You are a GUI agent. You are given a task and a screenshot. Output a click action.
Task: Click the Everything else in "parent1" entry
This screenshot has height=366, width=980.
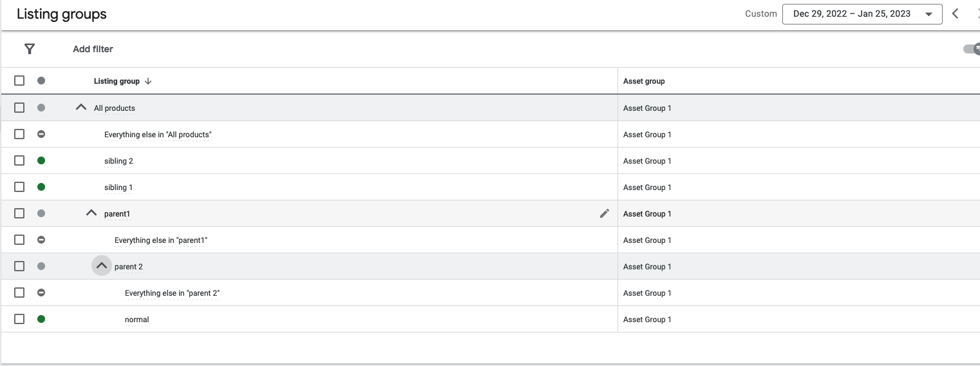tap(161, 240)
